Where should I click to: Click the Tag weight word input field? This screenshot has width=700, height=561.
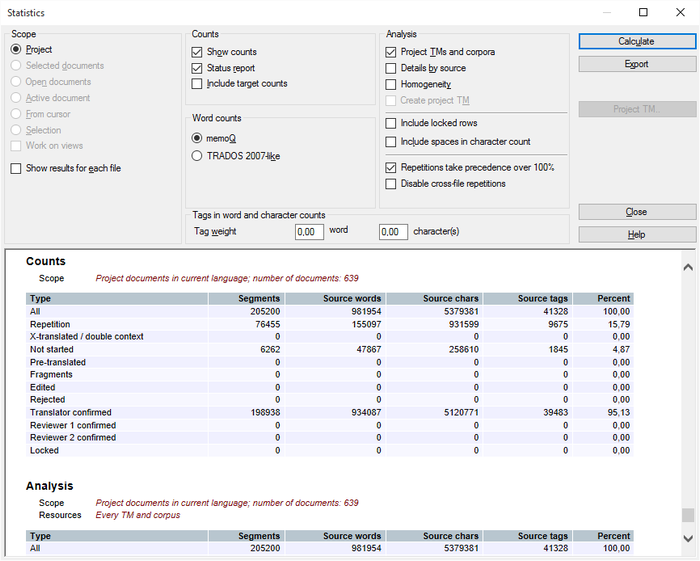(x=310, y=232)
